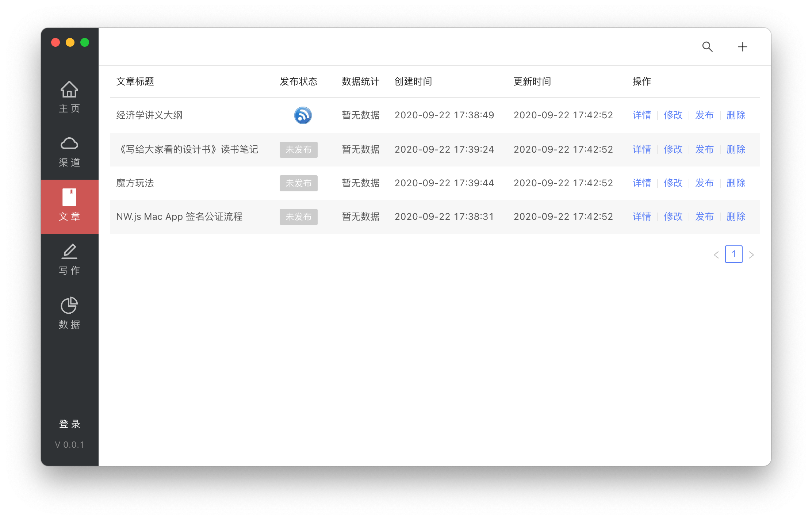Image resolution: width=812 pixels, height=520 pixels.
Task: Click 删除 for 经济学讲义大纲
Action: pyautogui.click(x=736, y=115)
